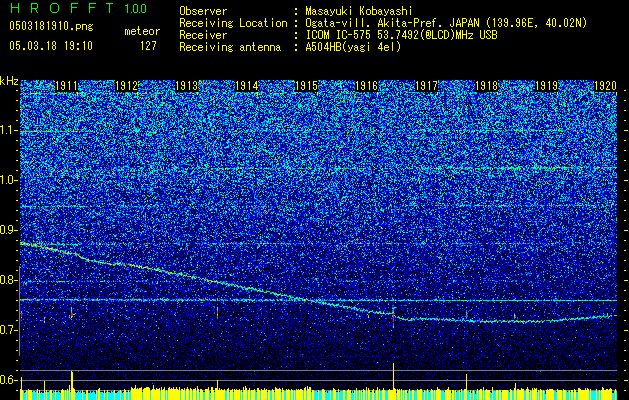Click the HROFFT 1.0.0 title text
629x400 pixels.
(78, 8)
